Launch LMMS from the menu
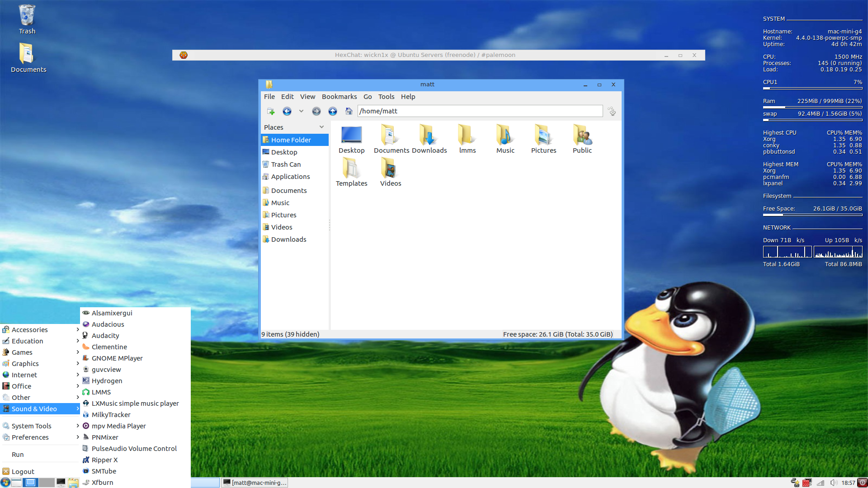The image size is (868, 488). pyautogui.click(x=135, y=392)
